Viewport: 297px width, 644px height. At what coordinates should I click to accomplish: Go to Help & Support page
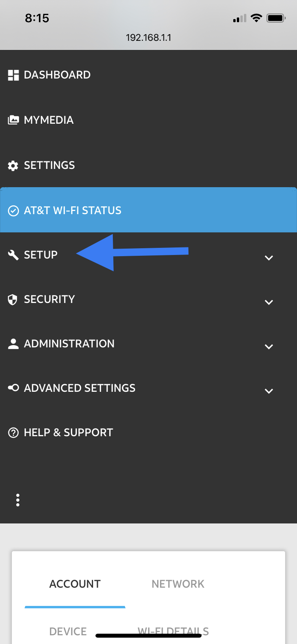tap(69, 433)
